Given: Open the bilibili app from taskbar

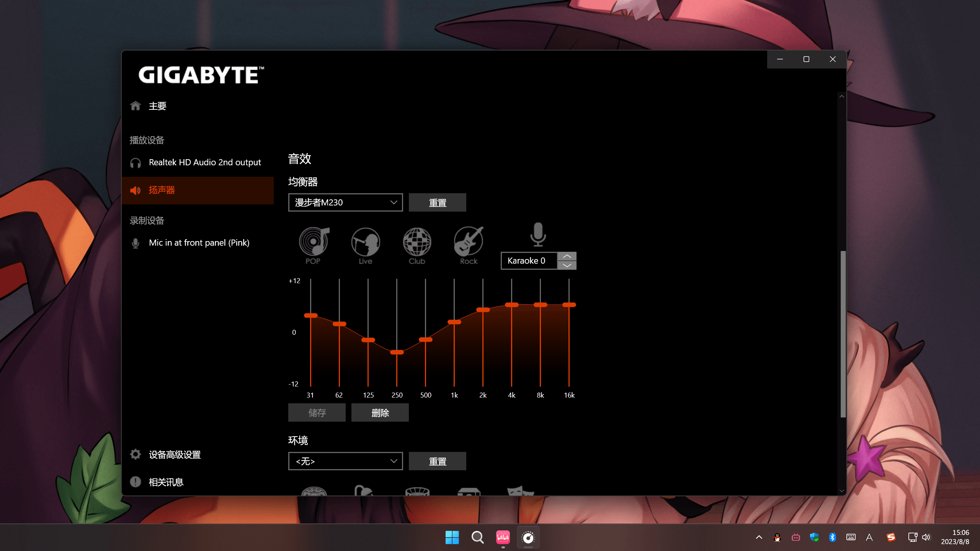Looking at the screenshot, I should tap(503, 537).
